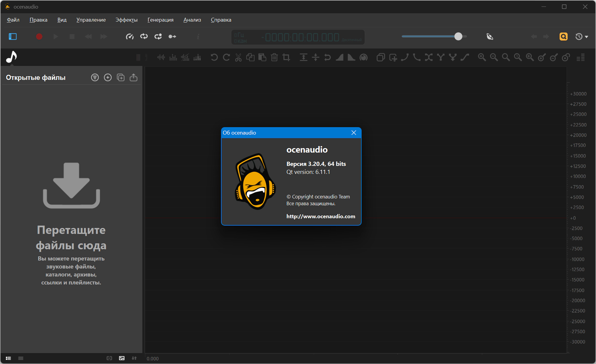Open the filter options in Открытые файлы

click(95, 77)
